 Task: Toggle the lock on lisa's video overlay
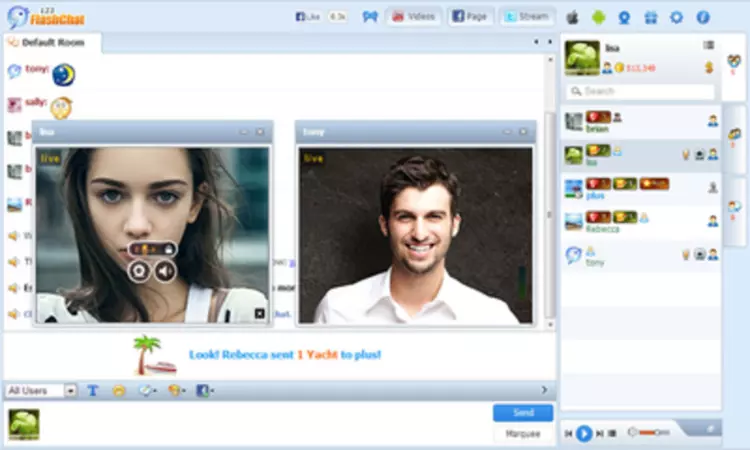(x=168, y=249)
